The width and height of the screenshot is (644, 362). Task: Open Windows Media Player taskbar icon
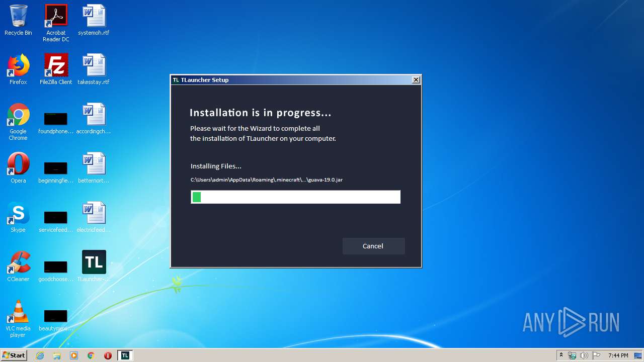coord(74,355)
